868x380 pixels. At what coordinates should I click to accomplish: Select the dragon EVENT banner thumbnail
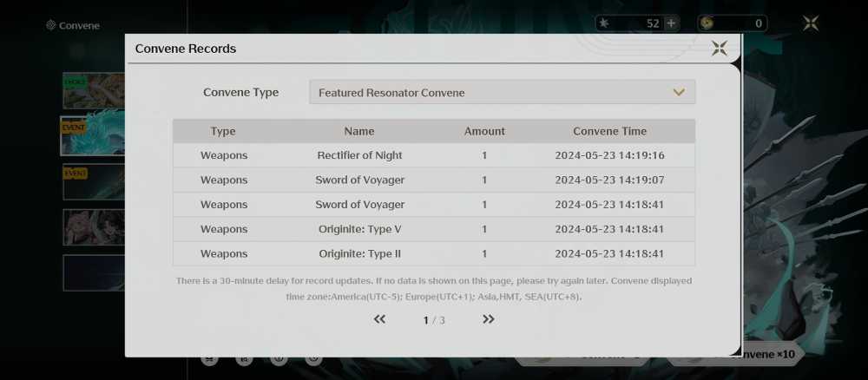pos(93,136)
